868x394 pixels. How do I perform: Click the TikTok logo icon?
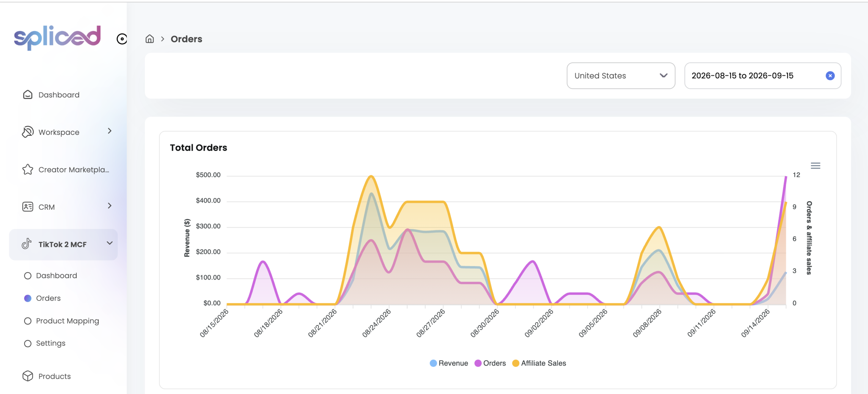[x=27, y=244]
